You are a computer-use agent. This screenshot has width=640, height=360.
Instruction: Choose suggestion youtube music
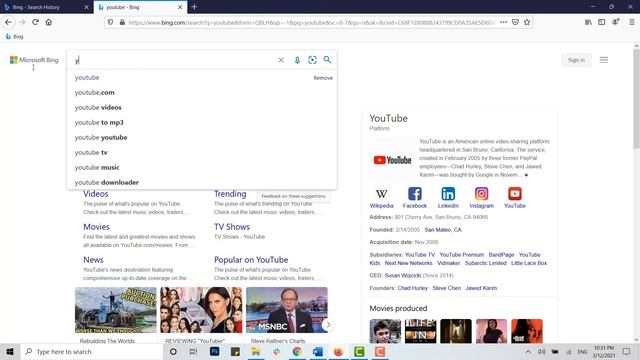(202, 167)
